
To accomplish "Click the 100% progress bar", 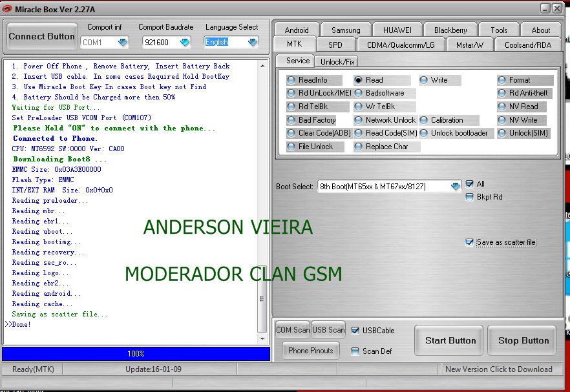I will (x=136, y=354).
